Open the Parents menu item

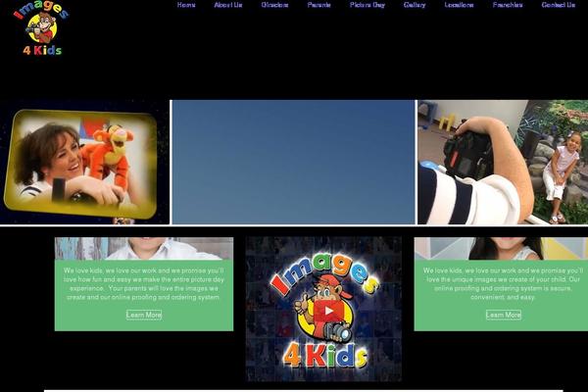(x=319, y=5)
